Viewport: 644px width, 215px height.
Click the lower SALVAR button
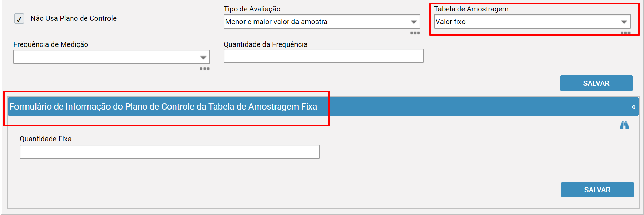point(597,190)
